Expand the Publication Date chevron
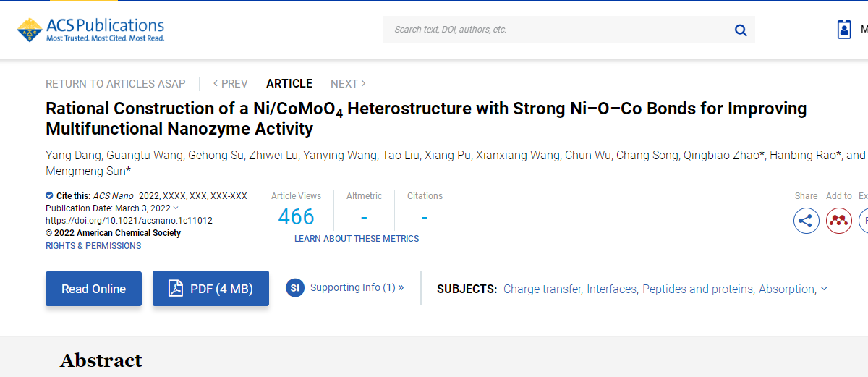This screenshot has width=868, height=377. [x=176, y=208]
